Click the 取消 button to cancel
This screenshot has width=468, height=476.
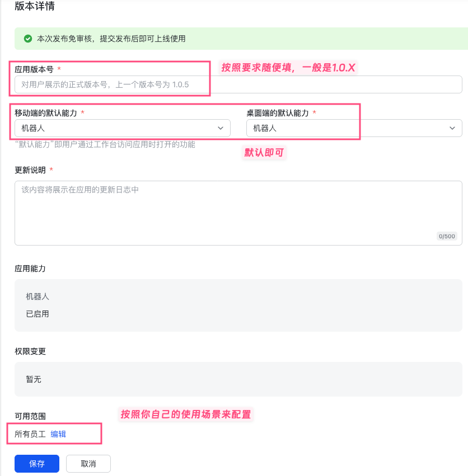(x=88, y=464)
